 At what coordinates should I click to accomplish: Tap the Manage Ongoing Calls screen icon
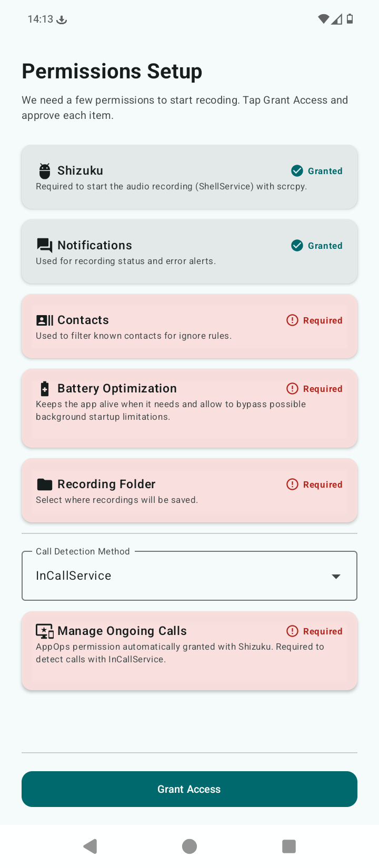click(45, 631)
